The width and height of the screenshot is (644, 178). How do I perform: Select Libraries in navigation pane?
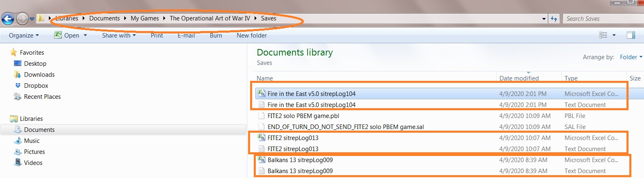click(x=31, y=119)
